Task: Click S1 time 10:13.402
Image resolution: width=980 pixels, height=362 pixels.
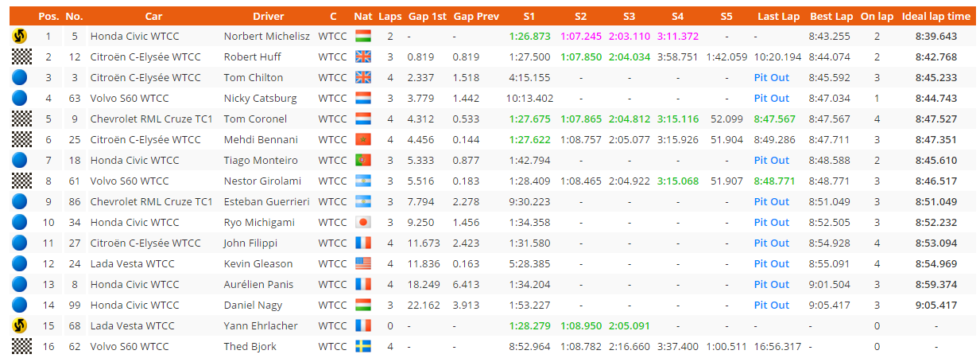Action: tap(529, 99)
